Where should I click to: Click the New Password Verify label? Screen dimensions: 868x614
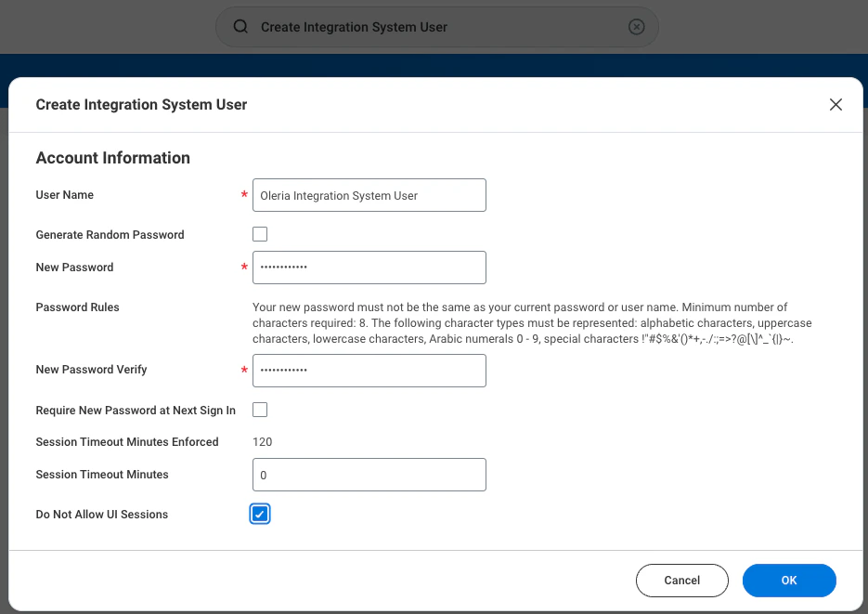(x=91, y=370)
